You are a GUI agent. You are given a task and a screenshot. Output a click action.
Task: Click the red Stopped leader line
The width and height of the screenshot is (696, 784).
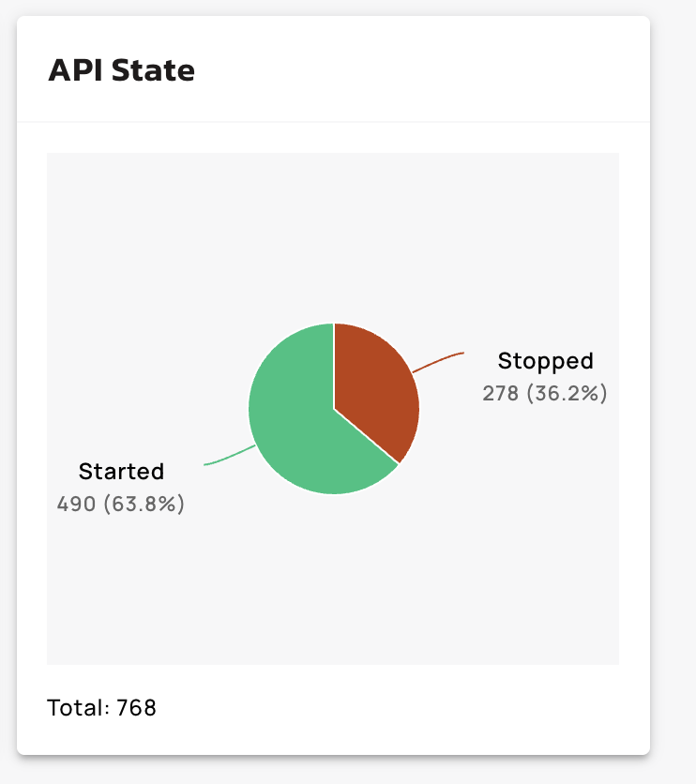point(438,361)
